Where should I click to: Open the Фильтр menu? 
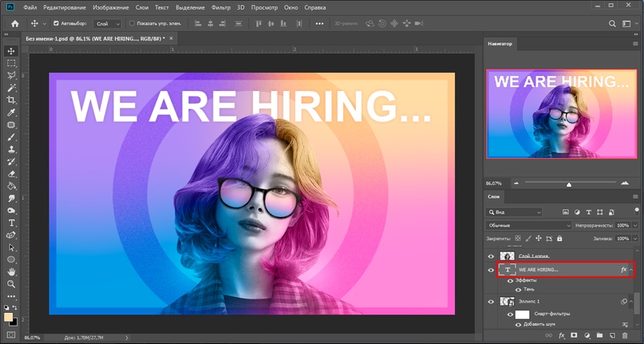tap(221, 7)
